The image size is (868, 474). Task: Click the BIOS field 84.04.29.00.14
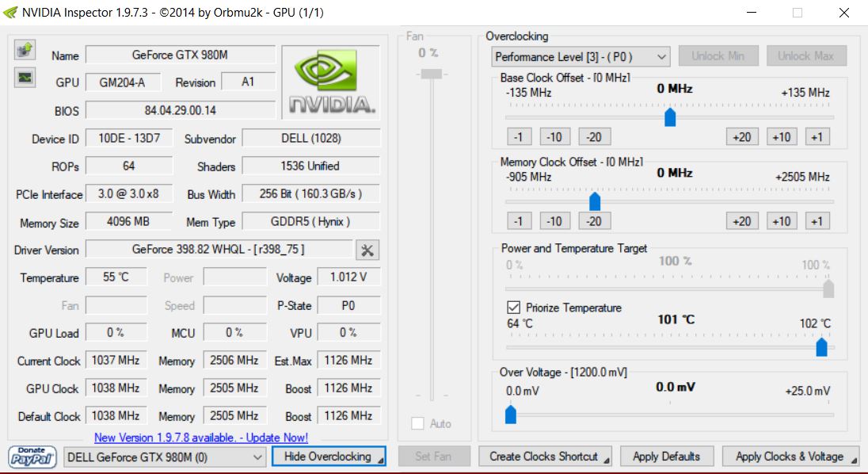click(181, 110)
